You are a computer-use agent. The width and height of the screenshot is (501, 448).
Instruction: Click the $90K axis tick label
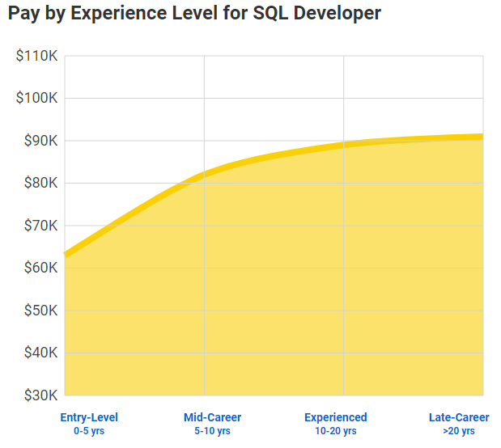[39, 141]
